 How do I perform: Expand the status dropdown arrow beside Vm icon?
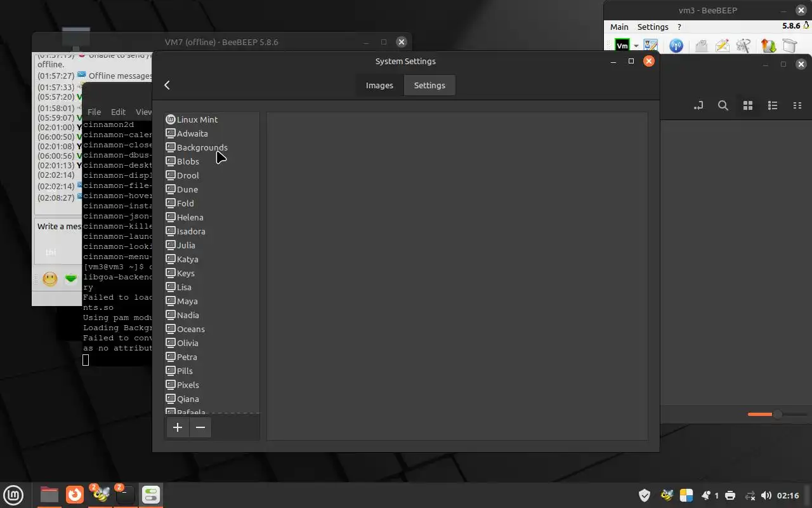pos(636,46)
